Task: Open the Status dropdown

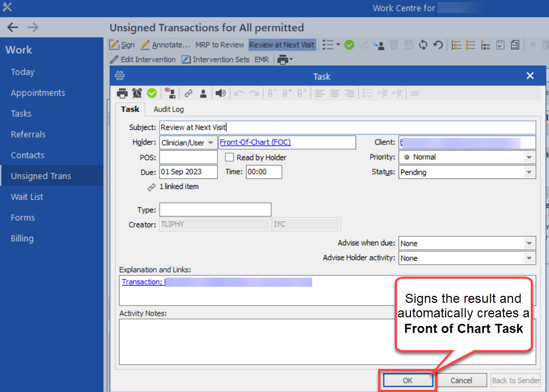Action: pyautogui.click(x=529, y=172)
